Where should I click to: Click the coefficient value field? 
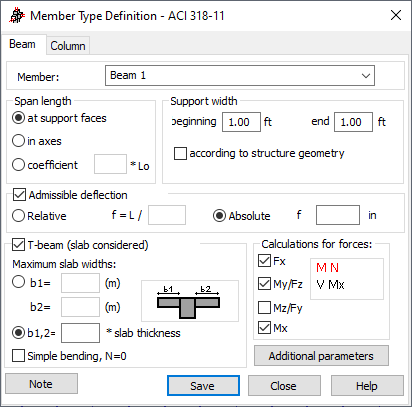coord(110,164)
